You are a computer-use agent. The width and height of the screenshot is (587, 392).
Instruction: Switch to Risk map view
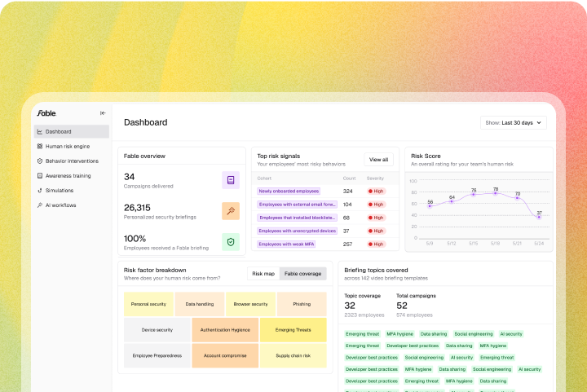click(x=263, y=274)
